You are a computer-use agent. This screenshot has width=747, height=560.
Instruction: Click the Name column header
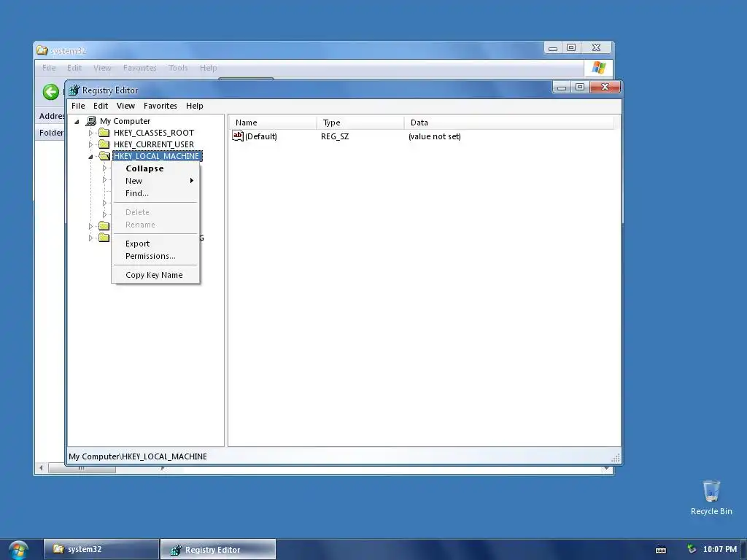273,122
